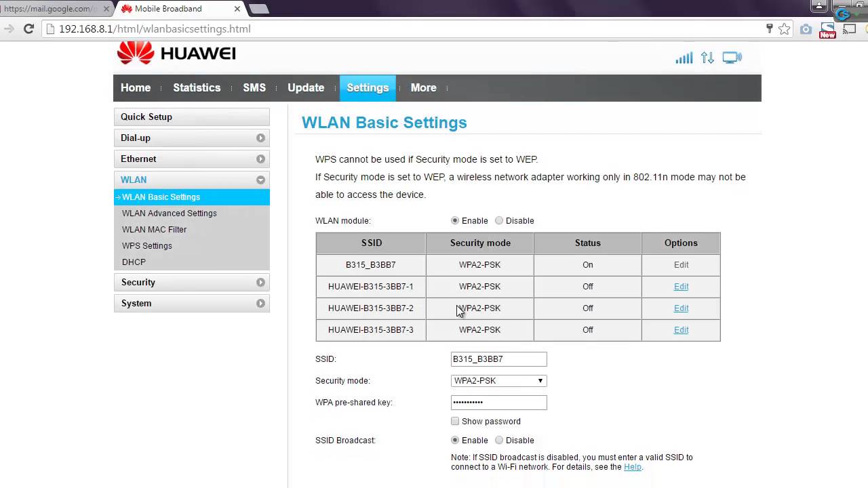The height and width of the screenshot is (488, 868).
Task: Open WLAN MAC Filter
Action: tap(154, 229)
